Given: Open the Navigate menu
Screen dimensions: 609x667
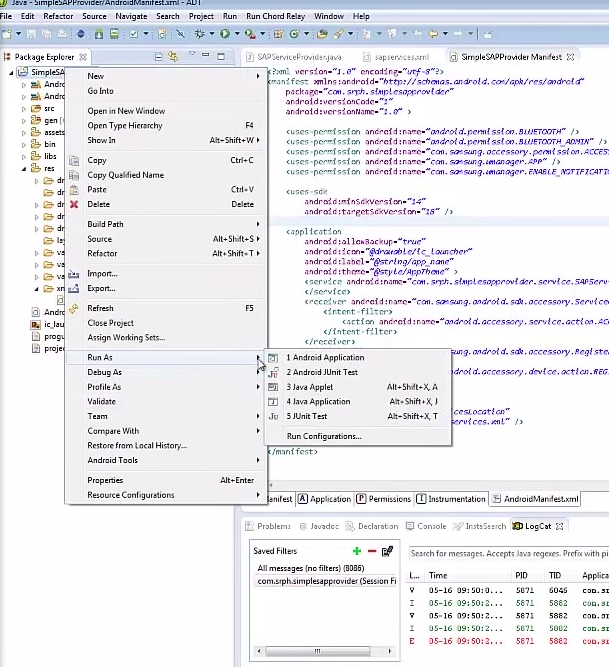Looking at the screenshot, I should pyautogui.click(x=131, y=16).
